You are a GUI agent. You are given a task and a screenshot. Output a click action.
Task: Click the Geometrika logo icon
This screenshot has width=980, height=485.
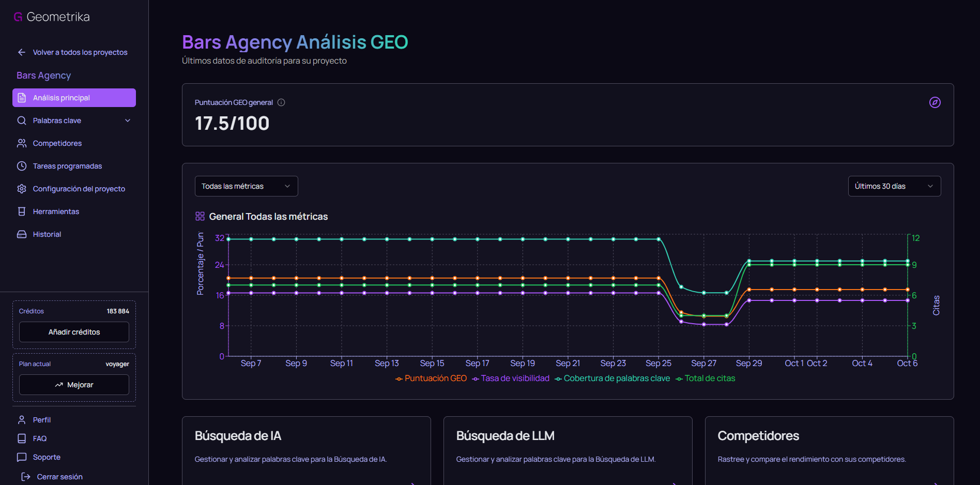(x=18, y=17)
